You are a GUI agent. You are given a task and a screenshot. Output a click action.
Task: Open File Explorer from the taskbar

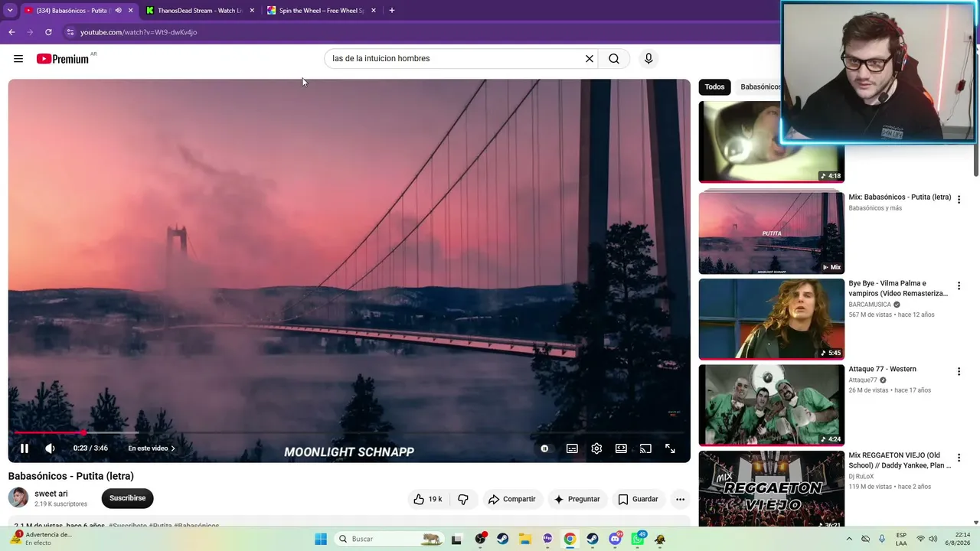[525, 539]
